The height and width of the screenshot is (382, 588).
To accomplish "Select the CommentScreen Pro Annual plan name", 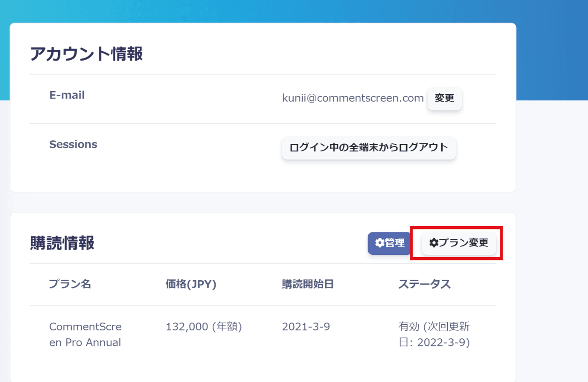I will tap(85, 335).
